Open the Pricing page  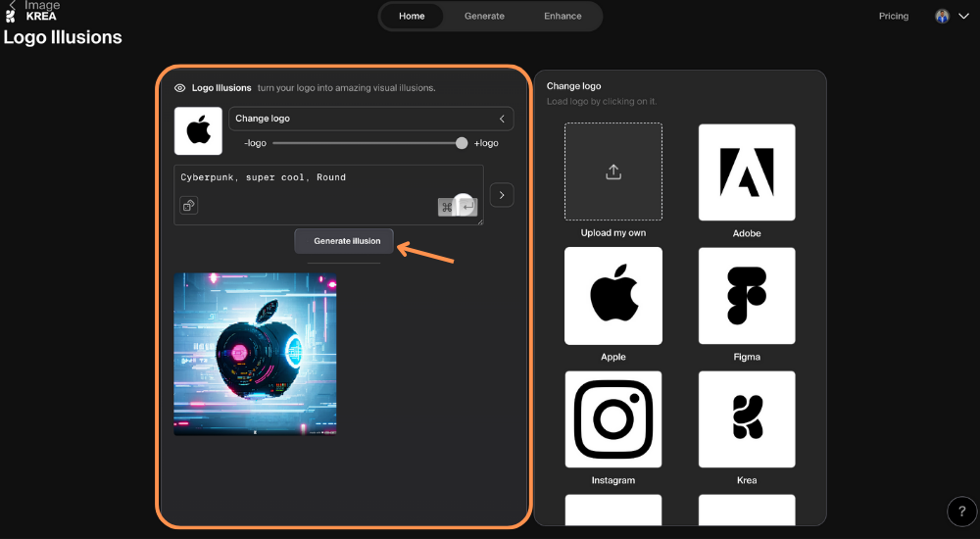coord(894,17)
